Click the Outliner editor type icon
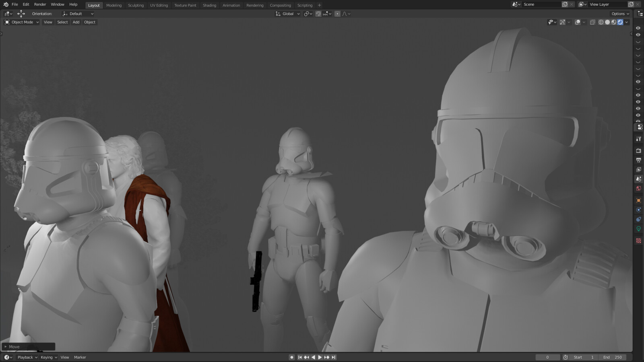The height and width of the screenshot is (362, 644). (640, 14)
